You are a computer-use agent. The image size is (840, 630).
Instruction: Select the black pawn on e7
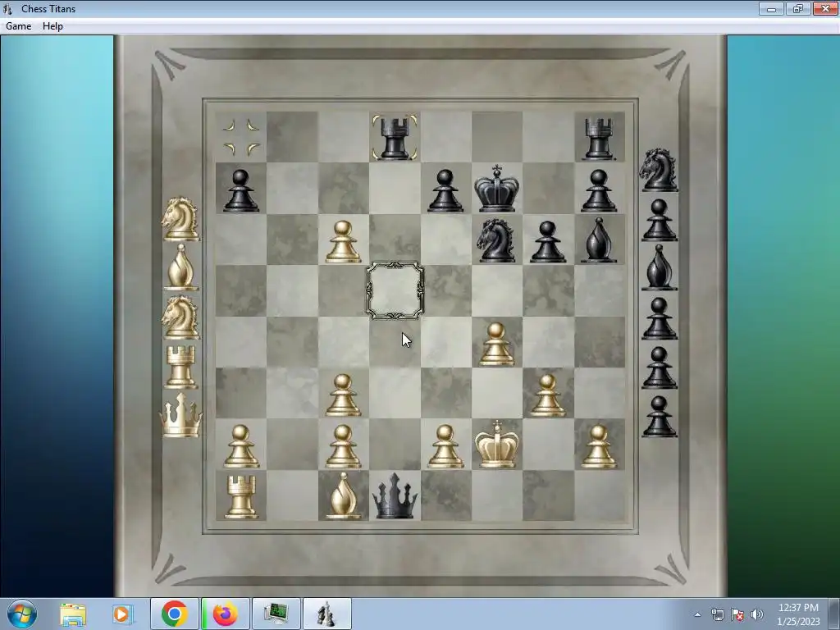(445, 190)
